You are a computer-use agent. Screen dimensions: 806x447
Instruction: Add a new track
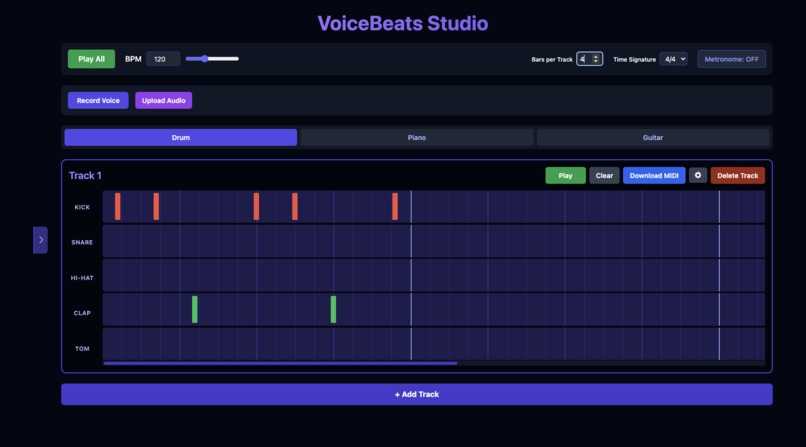point(416,394)
